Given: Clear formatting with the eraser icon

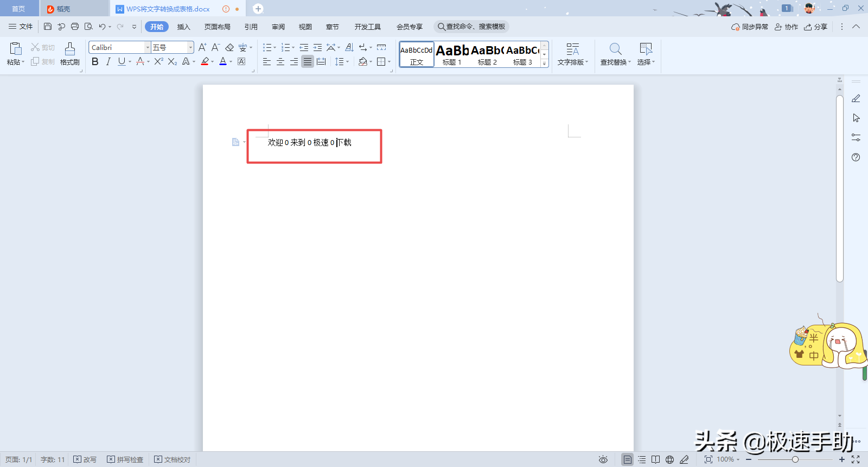Looking at the screenshot, I should 229,47.
